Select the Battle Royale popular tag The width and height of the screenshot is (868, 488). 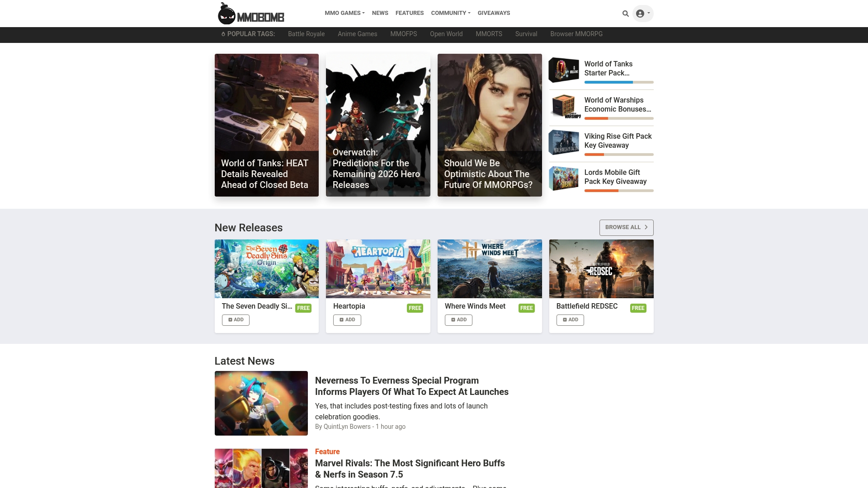[x=306, y=34]
